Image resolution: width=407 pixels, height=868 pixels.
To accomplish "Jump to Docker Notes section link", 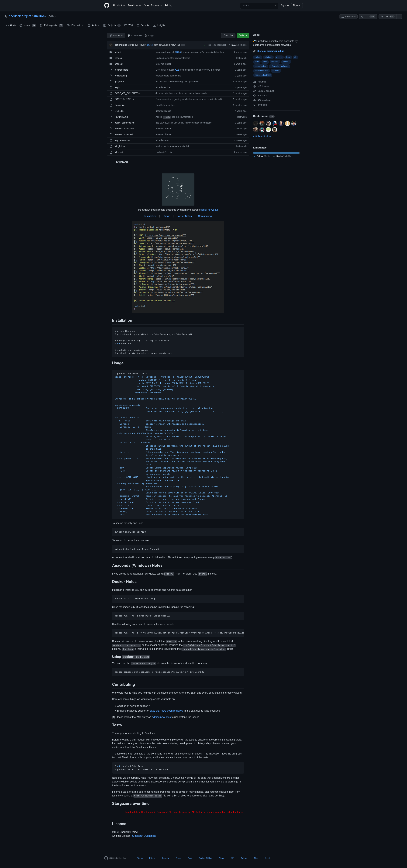I will point(184,216).
